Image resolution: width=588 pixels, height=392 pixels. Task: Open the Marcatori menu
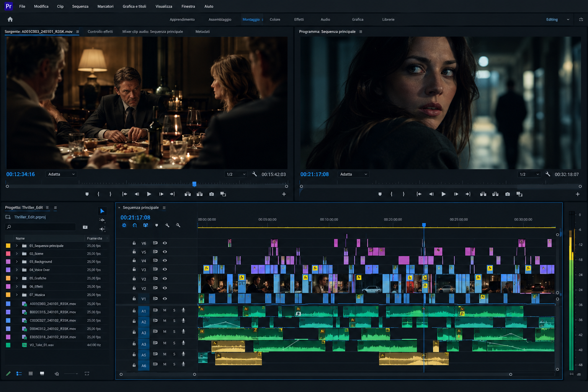[106, 7]
